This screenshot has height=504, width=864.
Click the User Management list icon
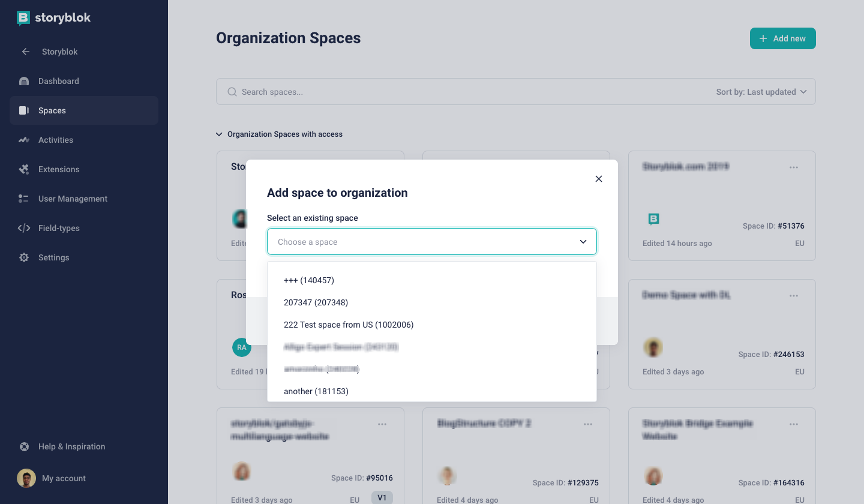[24, 199]
